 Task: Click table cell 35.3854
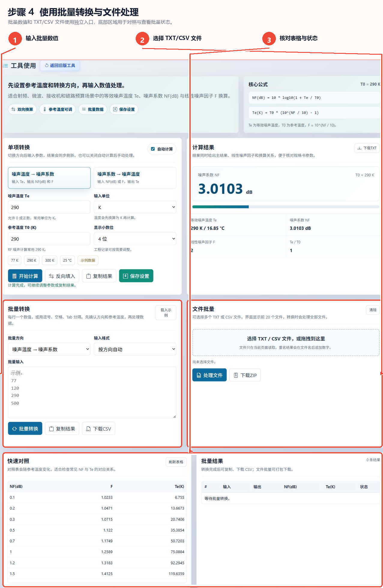coord(177,530)
